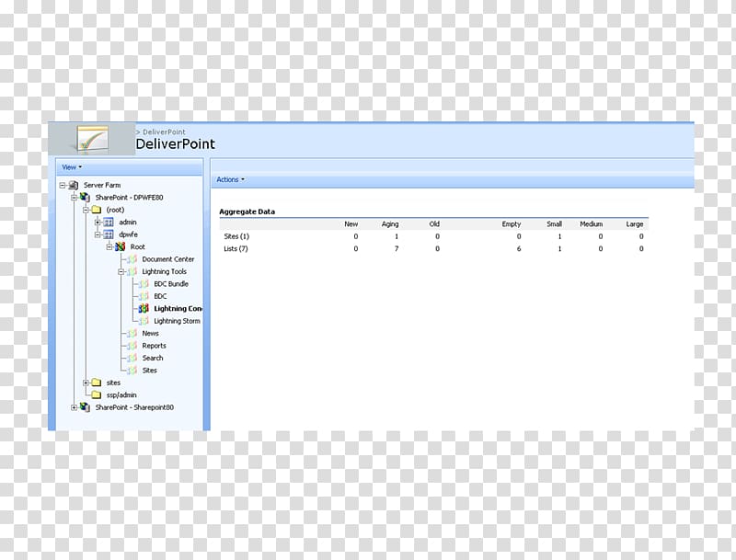Click the Lightning Storm site icon
This screenshot has width=736, height=560.
[144, 321]
